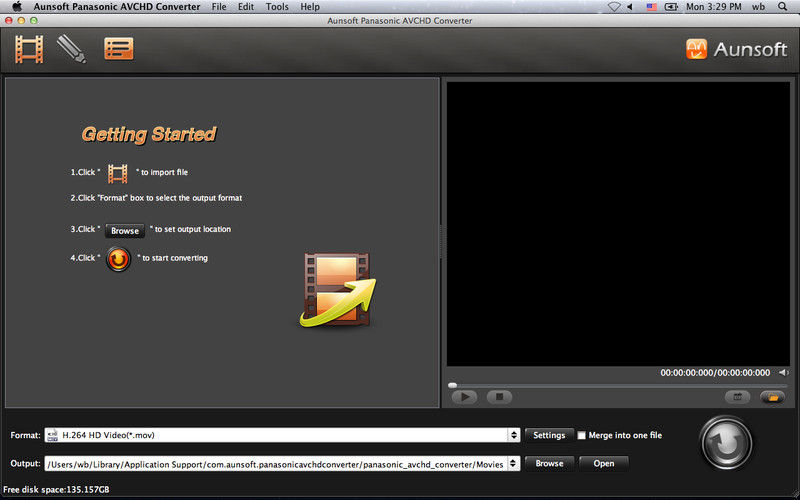Click the file format icon in Format field
This screenshot has height=500, width=800.
52,435
